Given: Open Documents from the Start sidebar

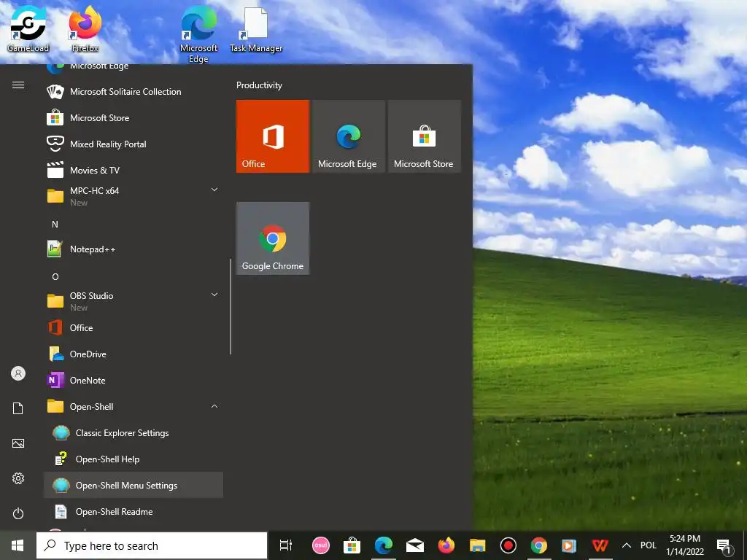Looking at the screenshot, I should pyautogui.click(x=18, y=408).
